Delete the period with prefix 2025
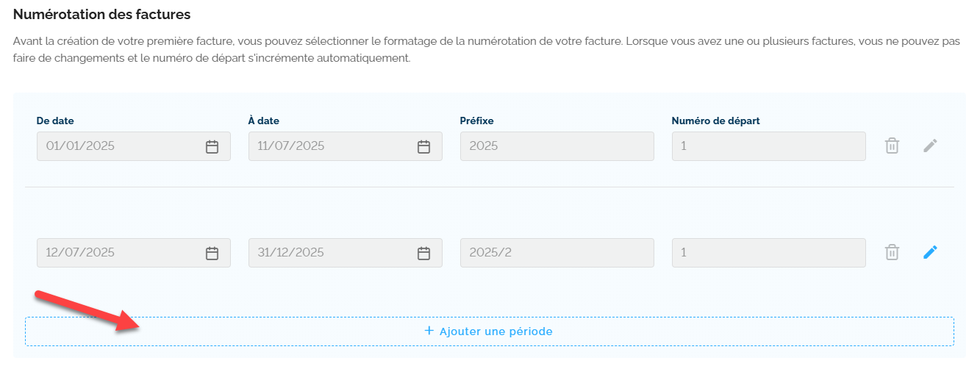 892,146
